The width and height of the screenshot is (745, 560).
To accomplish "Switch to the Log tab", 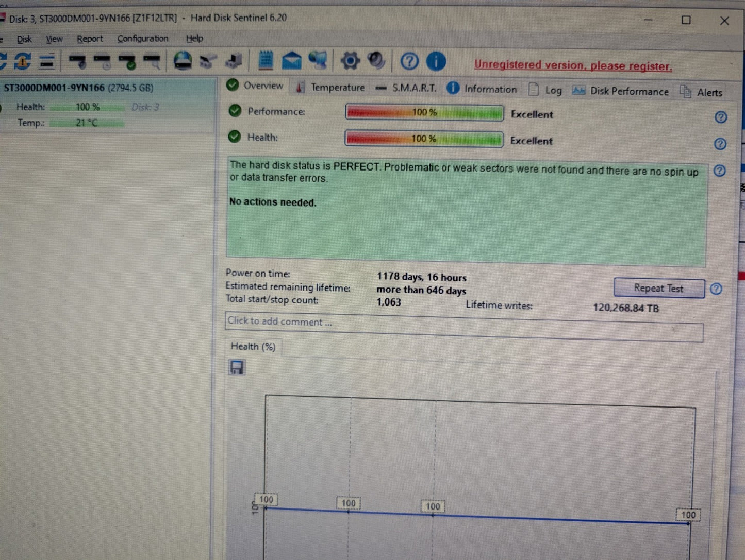I will point(545,90).
